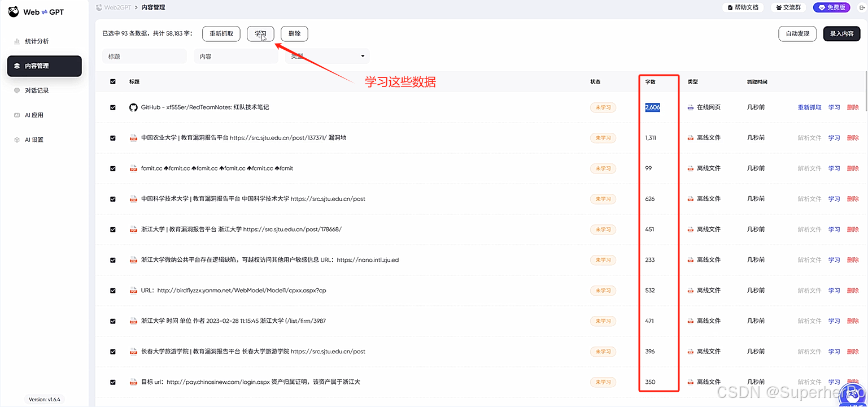This screenshot has height=407, width=868.
Task: Open the 类型 filter dropdown
Action: [x=328, y=57]
